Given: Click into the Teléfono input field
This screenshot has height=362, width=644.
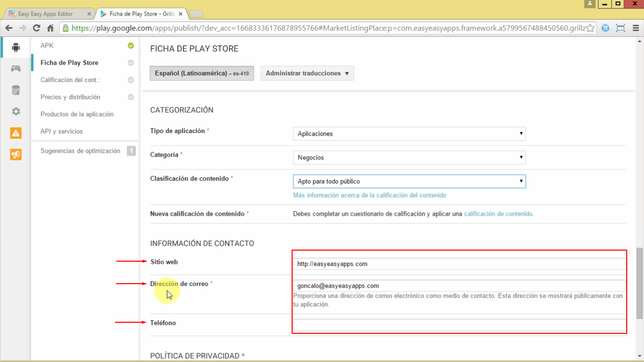Looking at the screenshot, I should 459,325.
